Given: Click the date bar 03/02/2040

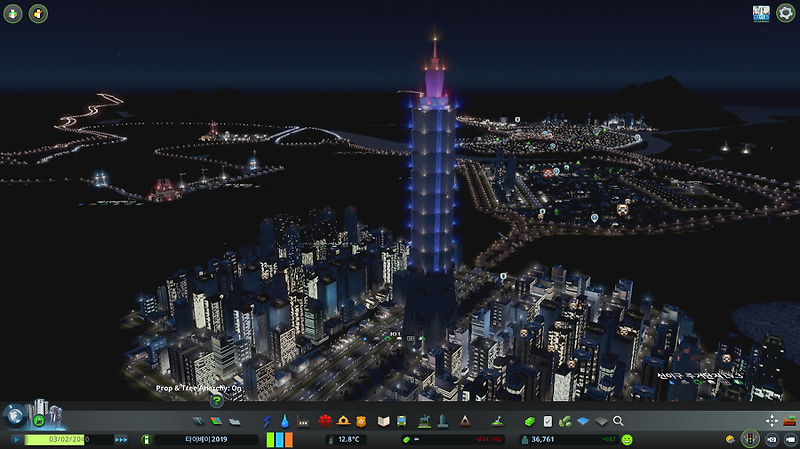Looking at the screenshot, I should click(68, 439).
